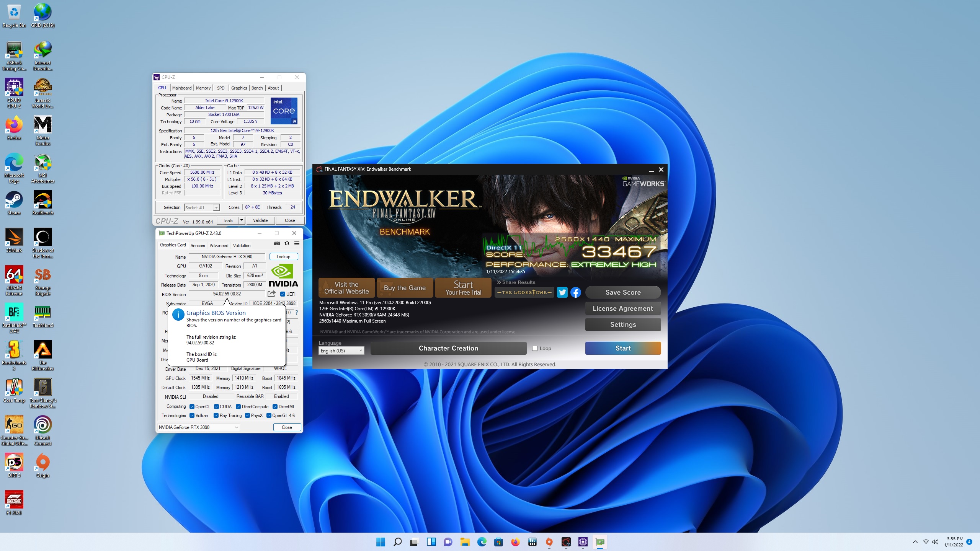Screen dimensions: 980x551
Task: Toggle CUDA checkbox in GPU-Z
Action: coord(216,407)
